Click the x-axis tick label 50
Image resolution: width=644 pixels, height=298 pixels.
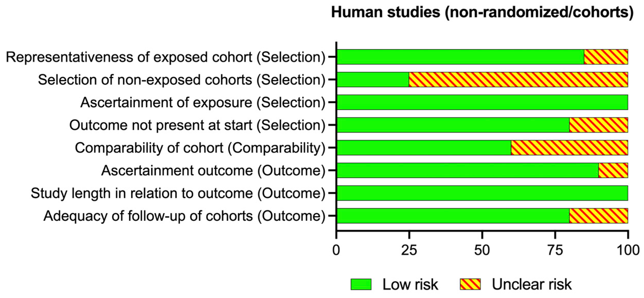click(482, 250)
